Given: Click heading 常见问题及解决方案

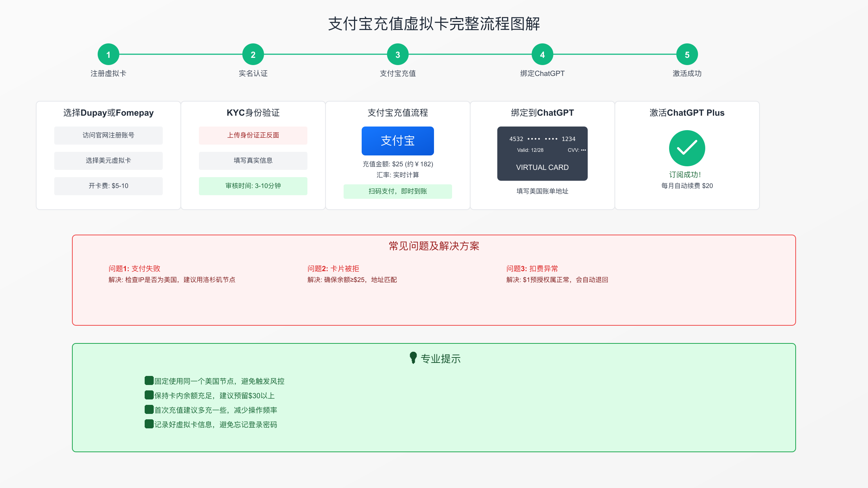Looking at the screenshot, I should 434,246.
